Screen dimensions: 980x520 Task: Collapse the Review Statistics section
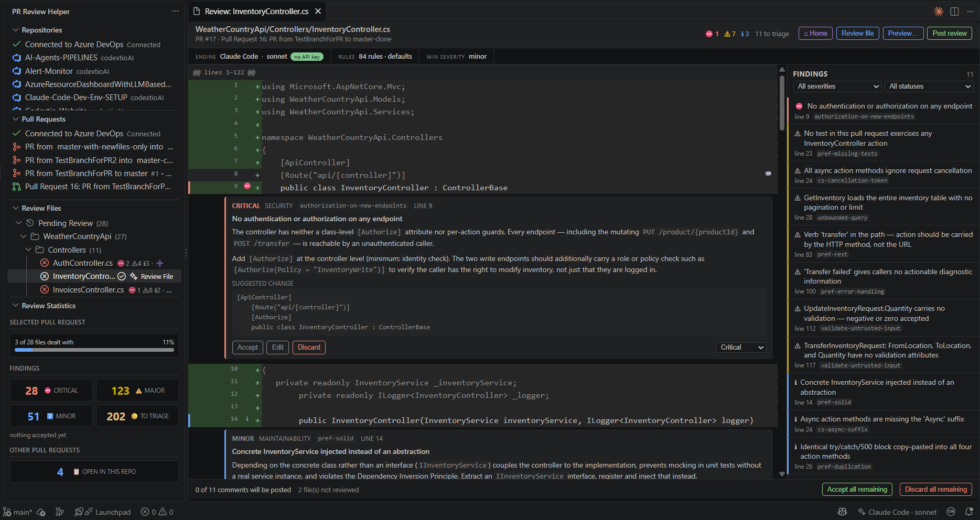coord(16,306)
